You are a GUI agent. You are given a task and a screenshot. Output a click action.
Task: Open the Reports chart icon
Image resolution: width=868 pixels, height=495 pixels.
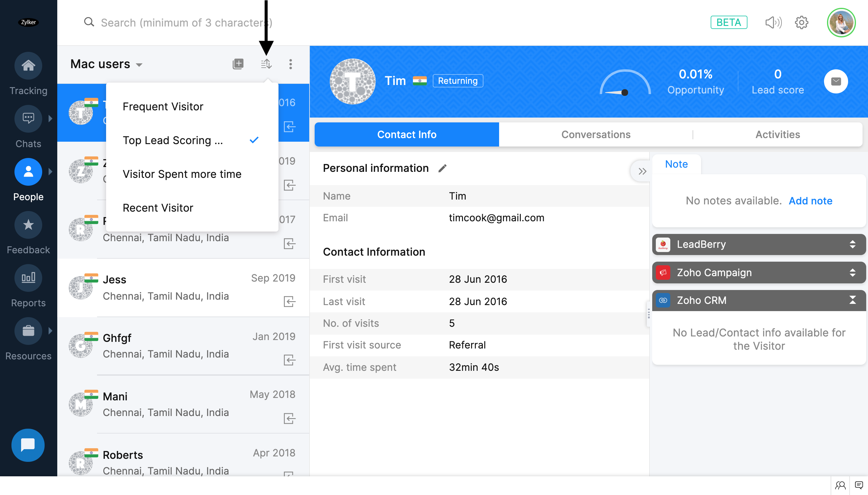[28, 278]
